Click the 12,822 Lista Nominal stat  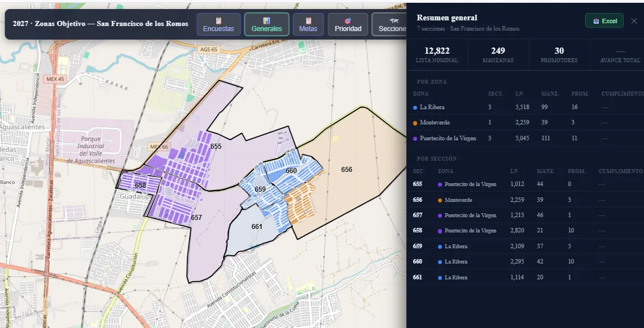coord(437,55)
